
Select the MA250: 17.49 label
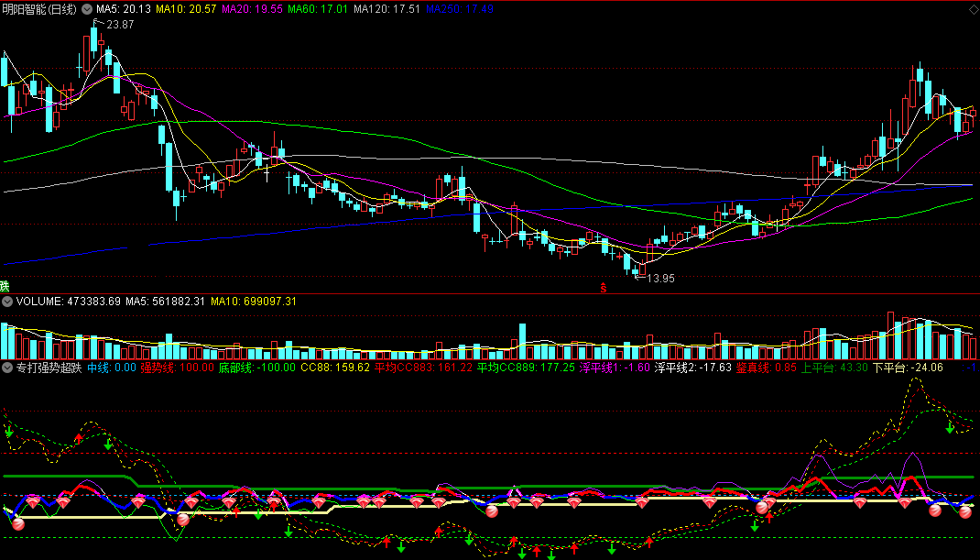460,9
